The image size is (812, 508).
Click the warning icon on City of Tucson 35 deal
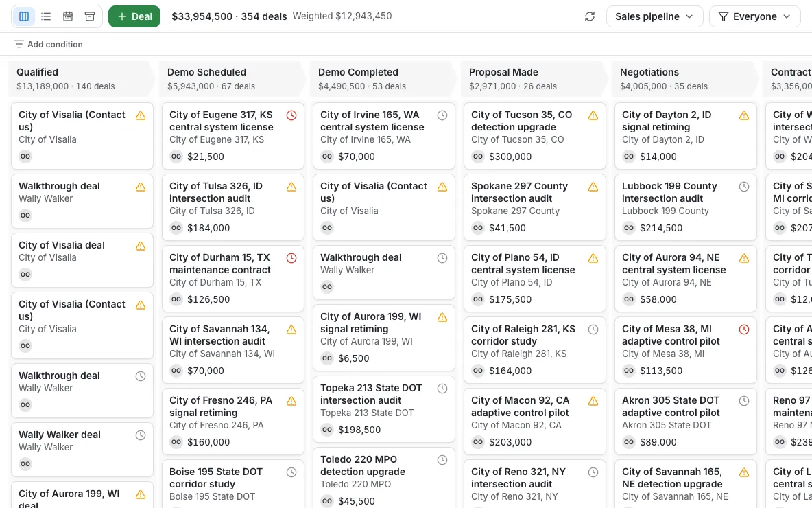(593, 115)
